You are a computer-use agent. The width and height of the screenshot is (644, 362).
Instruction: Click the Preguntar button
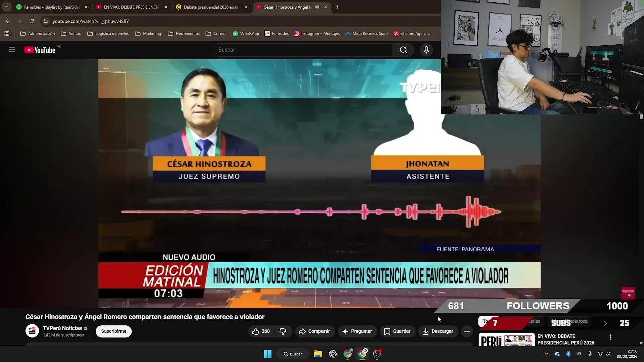pyautogui.click(x=357, y=331)
